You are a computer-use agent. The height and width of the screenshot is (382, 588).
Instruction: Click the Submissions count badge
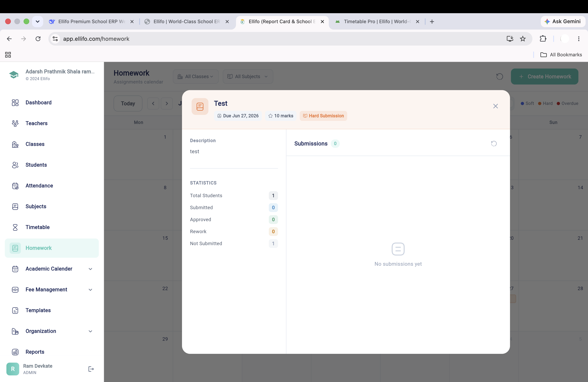(x=335, y=144)
